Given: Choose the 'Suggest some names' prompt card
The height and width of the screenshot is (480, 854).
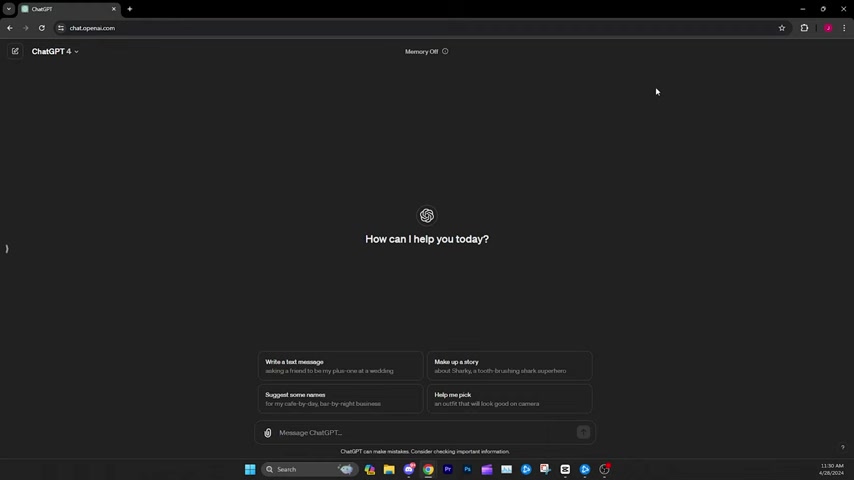Looking at the screenshot, I should (340, 399).
